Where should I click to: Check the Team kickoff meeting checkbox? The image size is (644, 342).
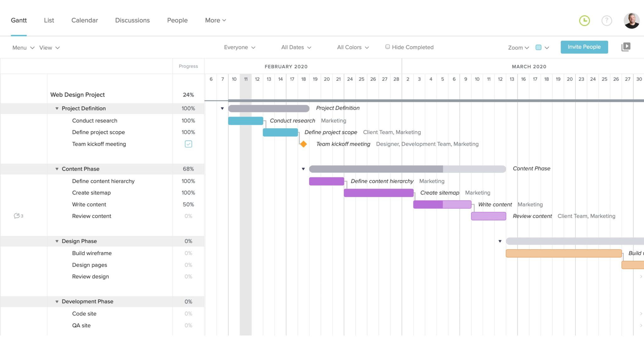point(188,144)
